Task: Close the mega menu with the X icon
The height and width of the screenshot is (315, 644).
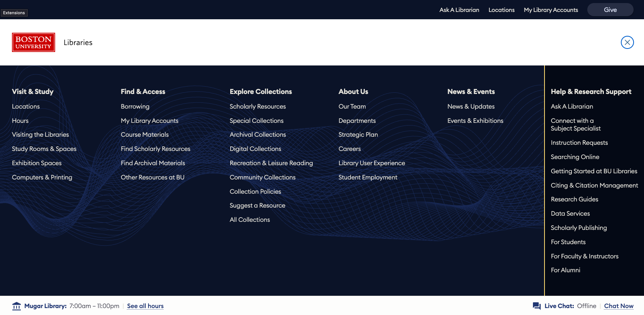Action: [627, 42]
